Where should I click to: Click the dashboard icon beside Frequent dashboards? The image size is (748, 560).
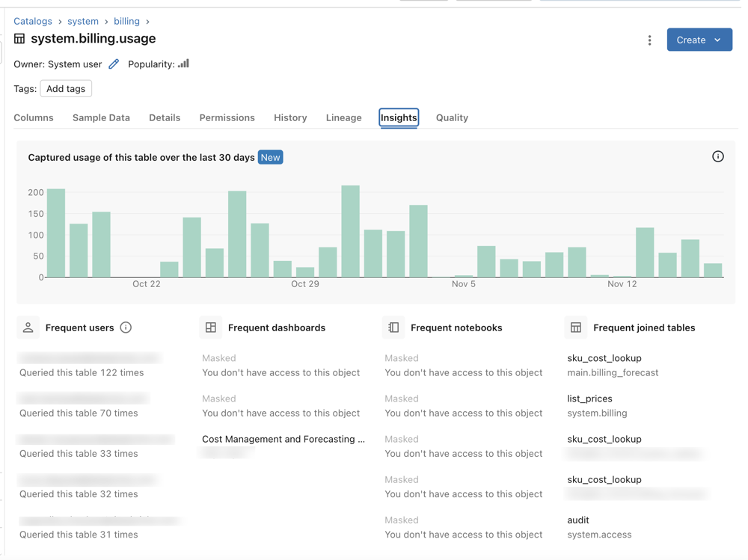click(210, 327)
